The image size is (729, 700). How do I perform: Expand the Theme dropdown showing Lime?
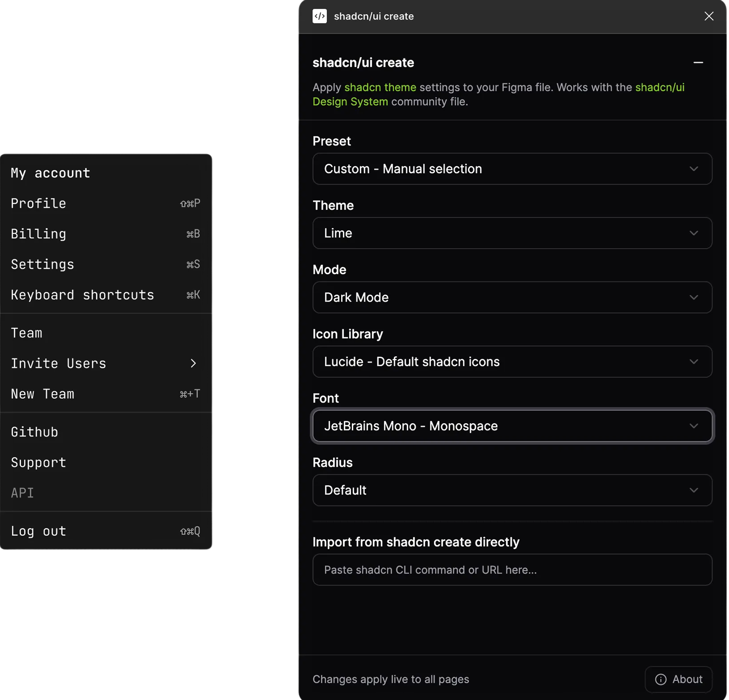tap(512, 233)
